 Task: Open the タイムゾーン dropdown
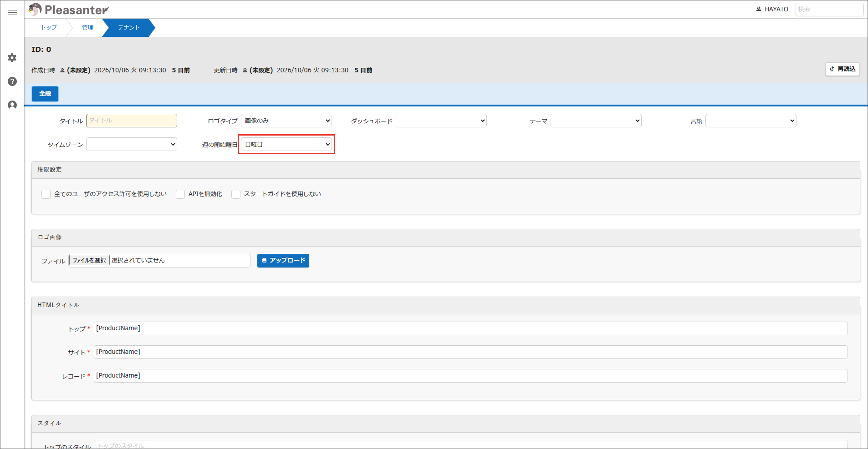pyautogui.click(x=132, y=144)
